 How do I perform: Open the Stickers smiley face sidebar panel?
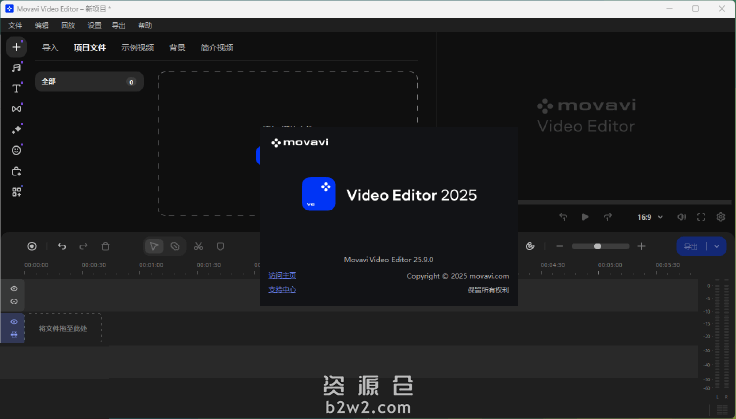click(16, 150)
